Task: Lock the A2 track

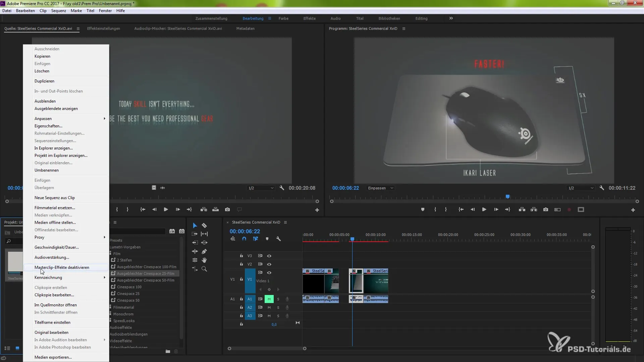Action: click(241, 307)
